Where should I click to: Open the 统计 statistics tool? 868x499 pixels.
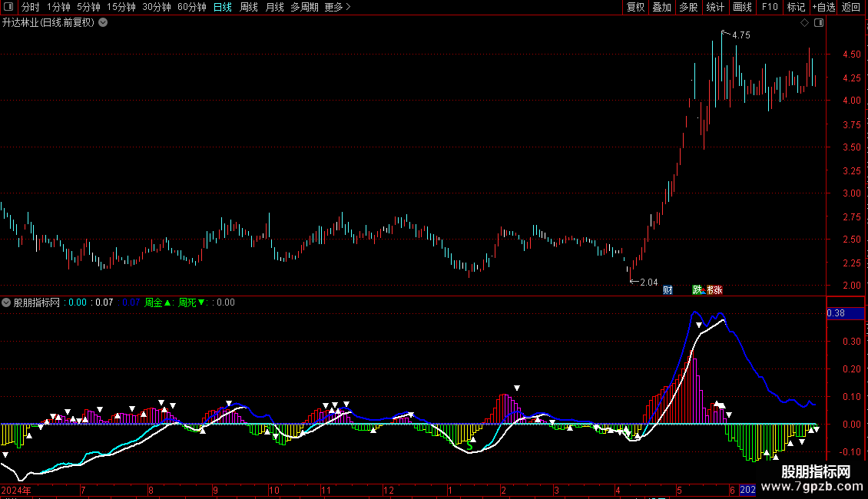tap(715, 7)
